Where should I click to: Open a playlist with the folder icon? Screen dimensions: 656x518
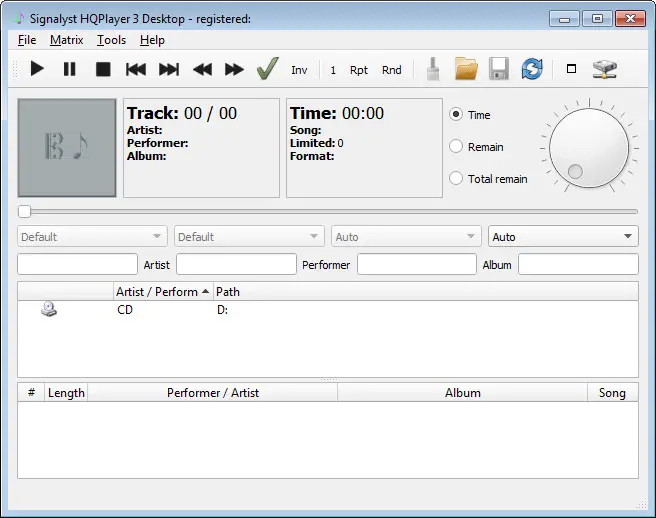coord(466,69)
